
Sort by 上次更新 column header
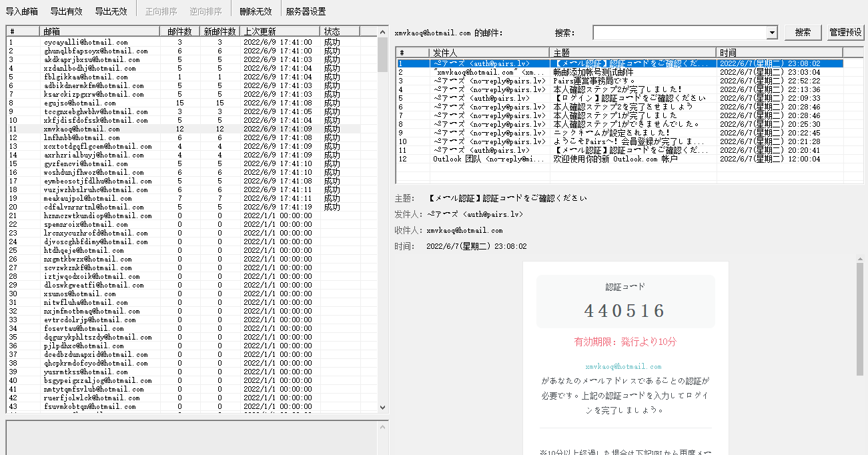[x=280, y=31]
